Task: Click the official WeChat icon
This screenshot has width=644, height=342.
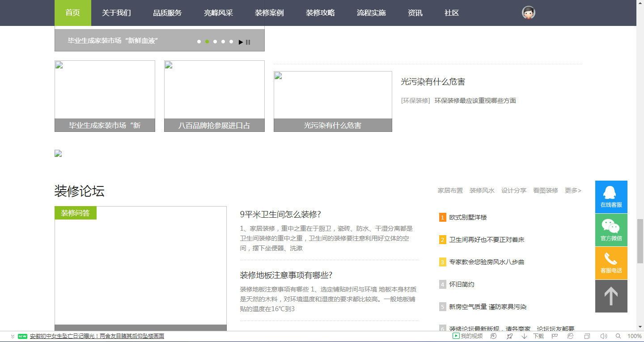Action: (611, 230)
